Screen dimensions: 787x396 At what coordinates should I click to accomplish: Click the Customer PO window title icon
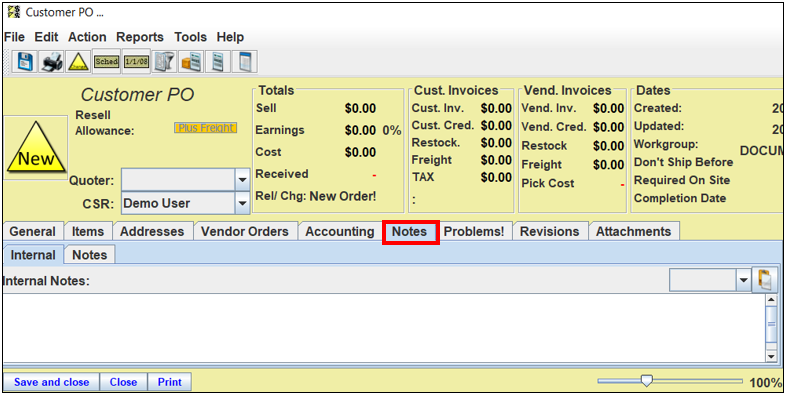coord(15,12)
